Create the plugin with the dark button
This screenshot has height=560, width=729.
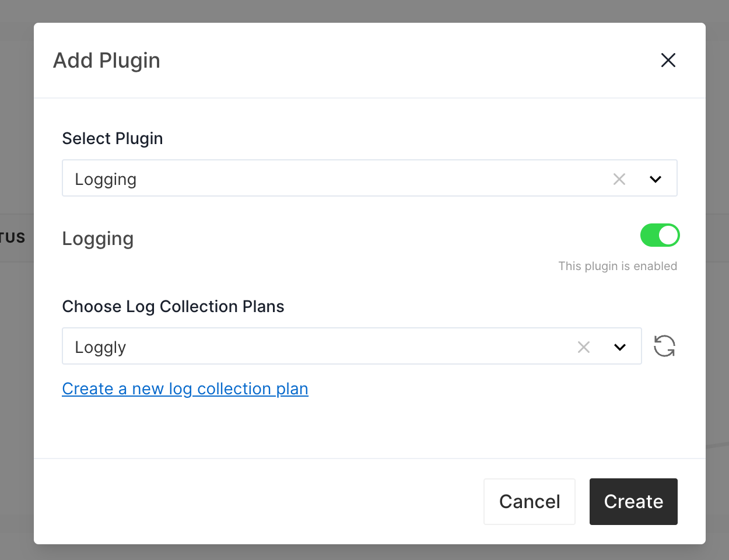tap(633, 502)
